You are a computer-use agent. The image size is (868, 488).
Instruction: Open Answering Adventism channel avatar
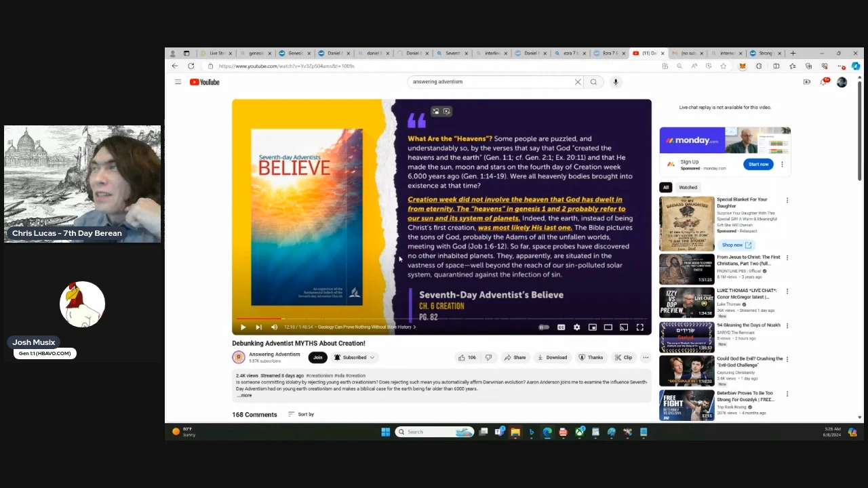click(x=239, y=357)
